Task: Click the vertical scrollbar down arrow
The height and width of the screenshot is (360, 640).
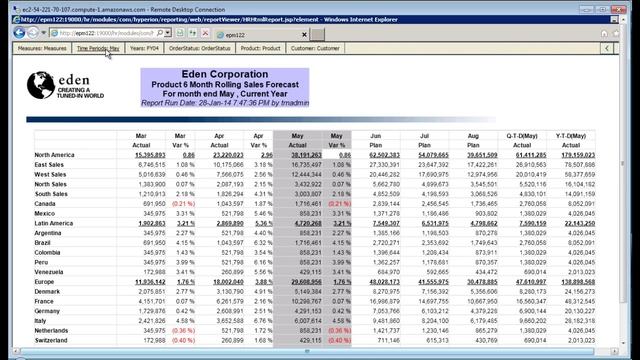Action: tap(622, 343)
